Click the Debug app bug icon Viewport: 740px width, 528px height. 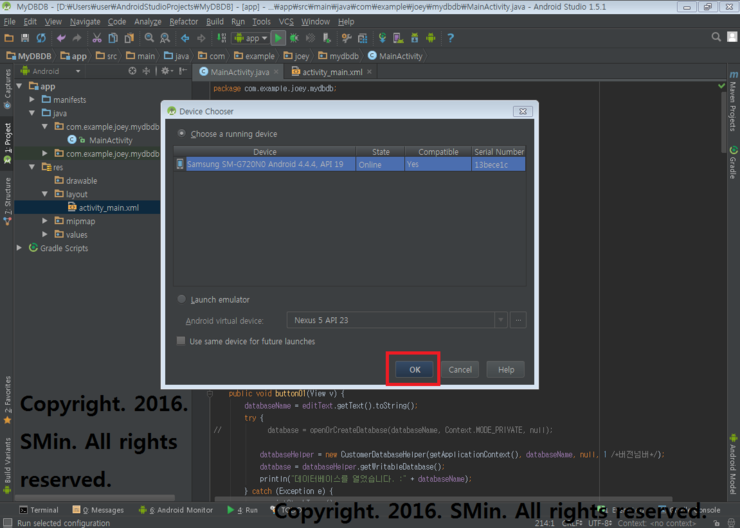[294, 38]
